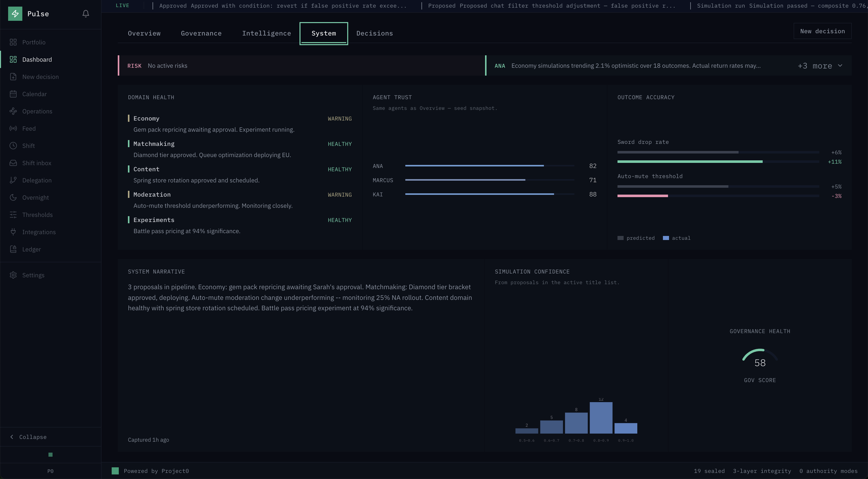Click the Shift clock icon
Screen dimensions: 868x479
[x=13, y=146]
